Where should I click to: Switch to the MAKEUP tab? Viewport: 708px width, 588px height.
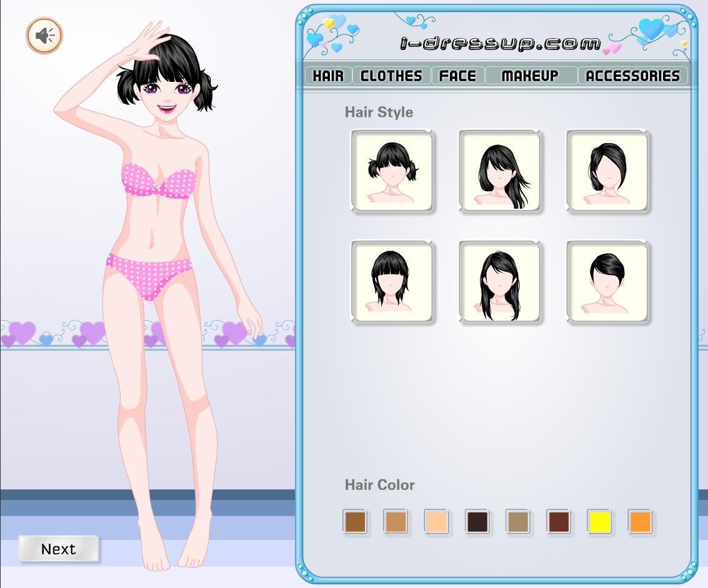pos(530,76)
